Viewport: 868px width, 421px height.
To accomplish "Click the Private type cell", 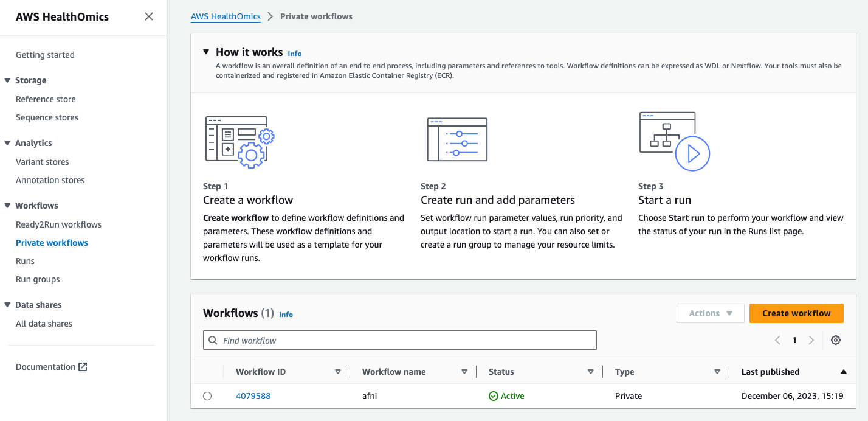I will tap(629, 396).
